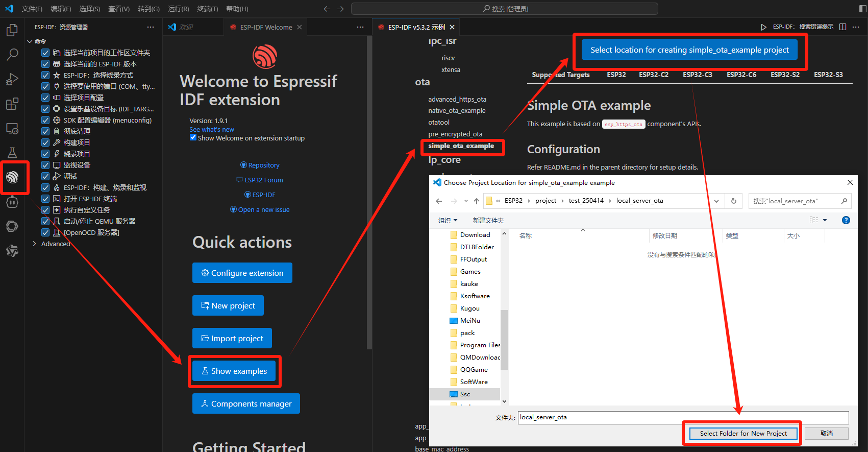Switch to the ESP-IDF Welcome tab
Image resolution: width=868 pixels, height=452 pixels.
pos(266,27)
